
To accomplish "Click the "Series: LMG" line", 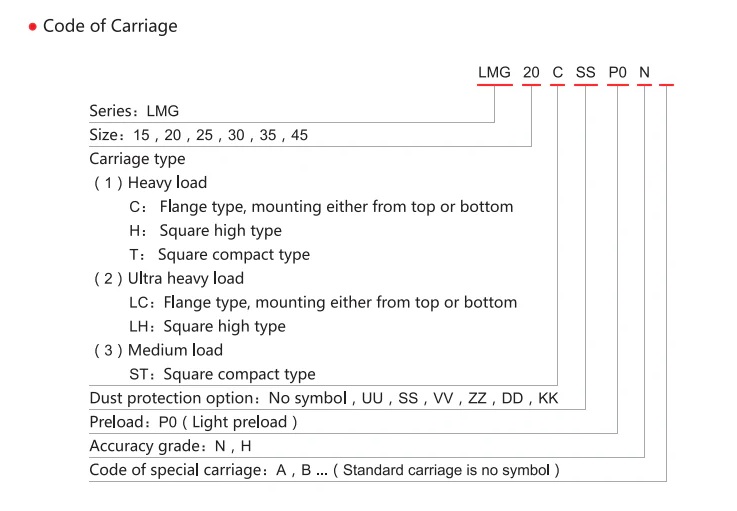I will click(x=134, y=111).
